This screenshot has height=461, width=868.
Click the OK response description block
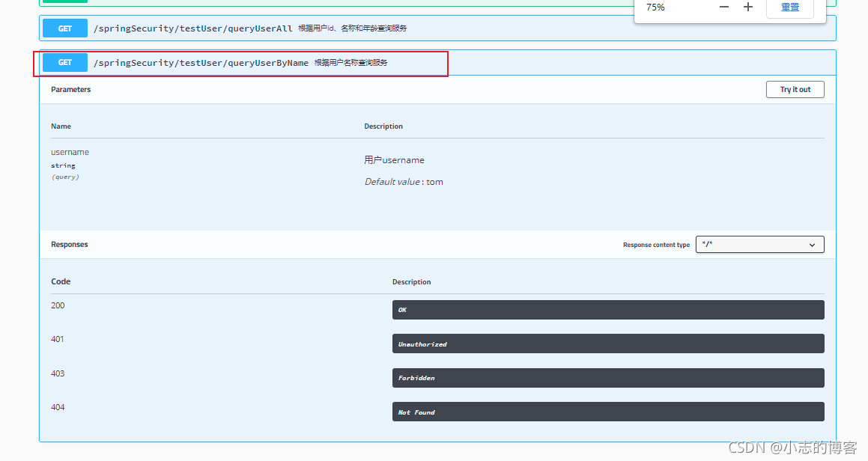tap(608, 310)
